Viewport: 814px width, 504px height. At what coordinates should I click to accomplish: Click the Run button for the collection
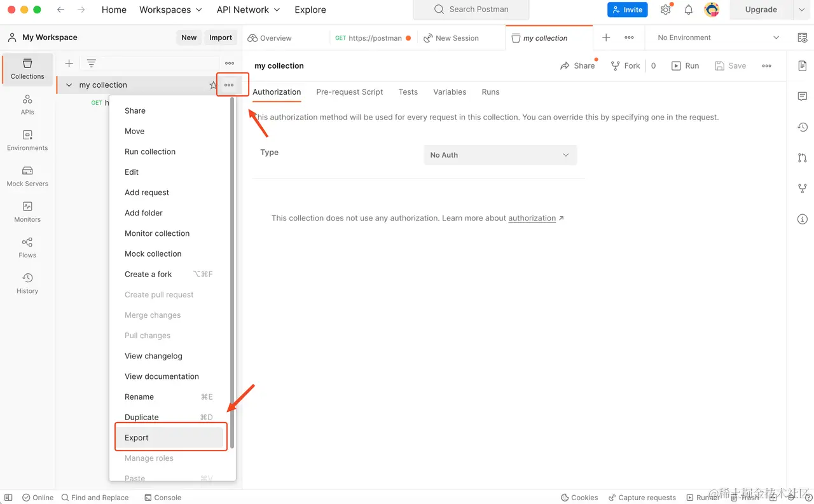pyautogui.click(x=686, y=66)
